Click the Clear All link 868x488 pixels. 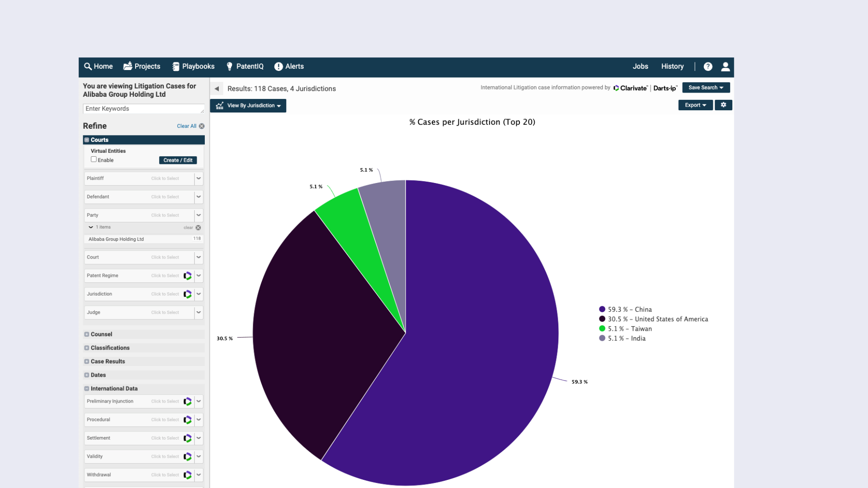(x=187, y=126)
